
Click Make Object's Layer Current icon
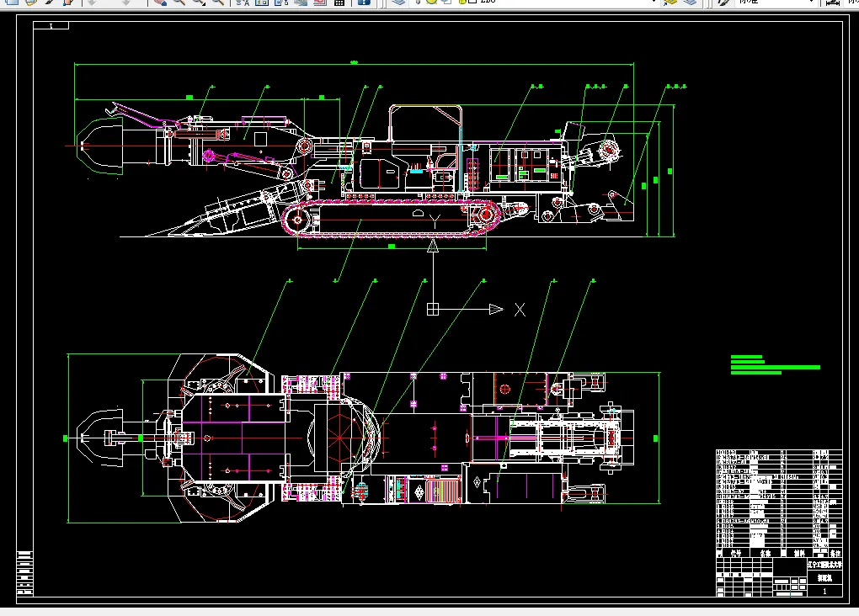[x=670, y=3]
